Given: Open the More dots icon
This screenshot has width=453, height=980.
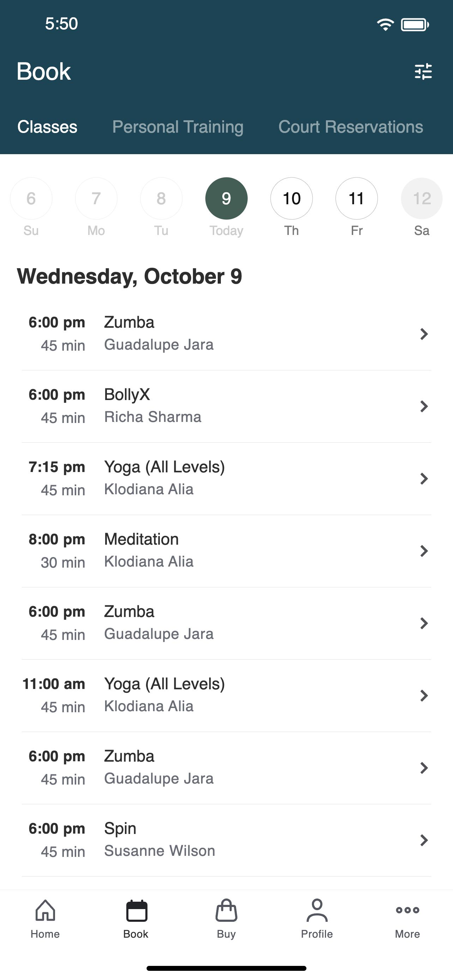Looking at the screenshot, I should click(x=407, y=910).
